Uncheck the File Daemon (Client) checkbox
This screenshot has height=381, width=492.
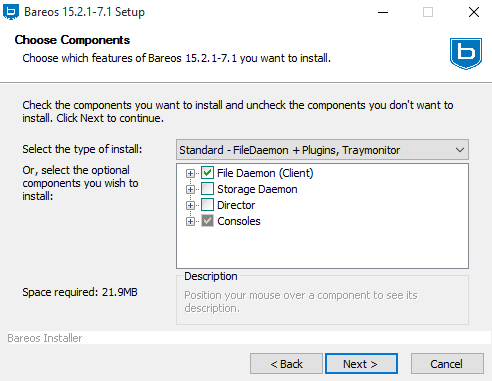207,173
